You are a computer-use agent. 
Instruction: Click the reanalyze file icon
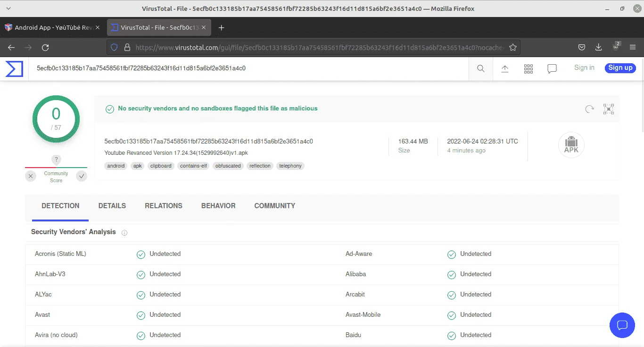(589, 109)
